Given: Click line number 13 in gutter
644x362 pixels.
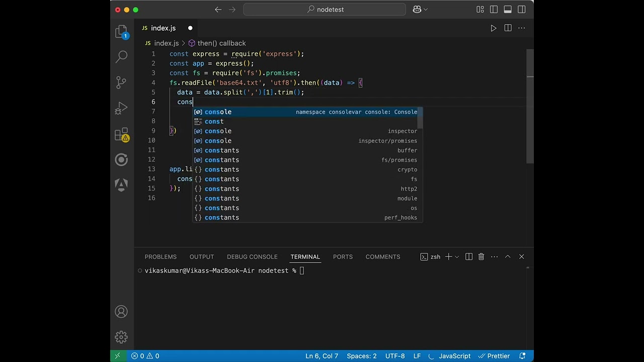Looking at the screenshot, I should [151, 169].
